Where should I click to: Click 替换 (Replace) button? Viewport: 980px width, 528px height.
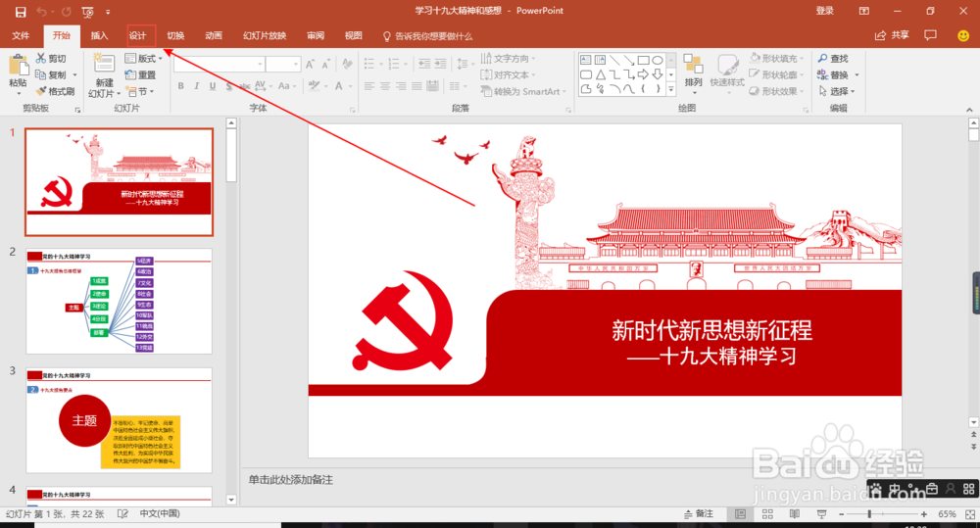838,75
